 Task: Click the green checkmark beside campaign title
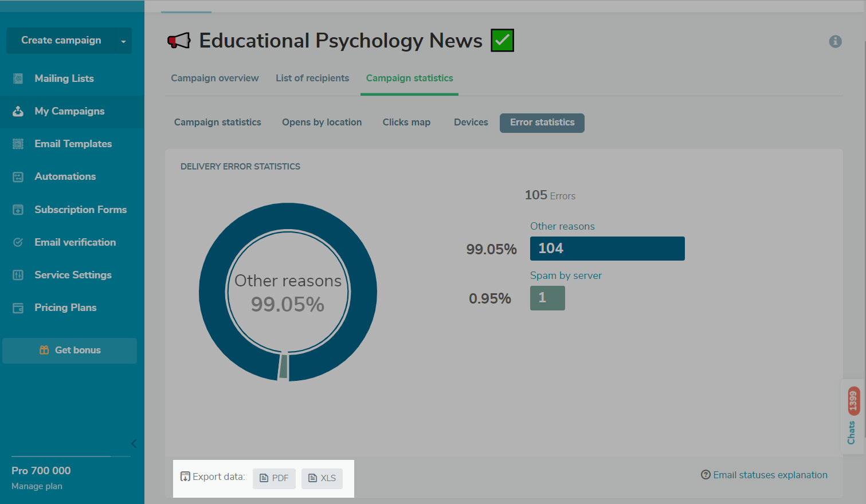point(502,41)
